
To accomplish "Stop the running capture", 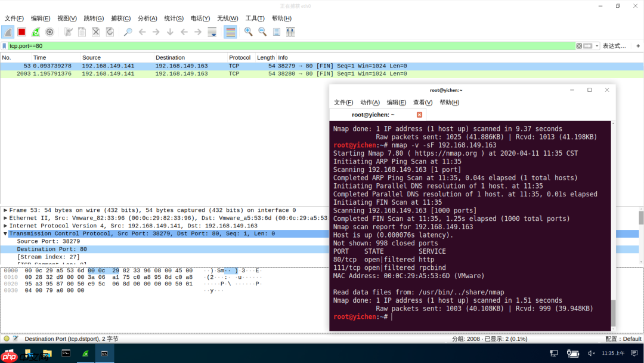I will pyautogui.click(x=22, y=31).
